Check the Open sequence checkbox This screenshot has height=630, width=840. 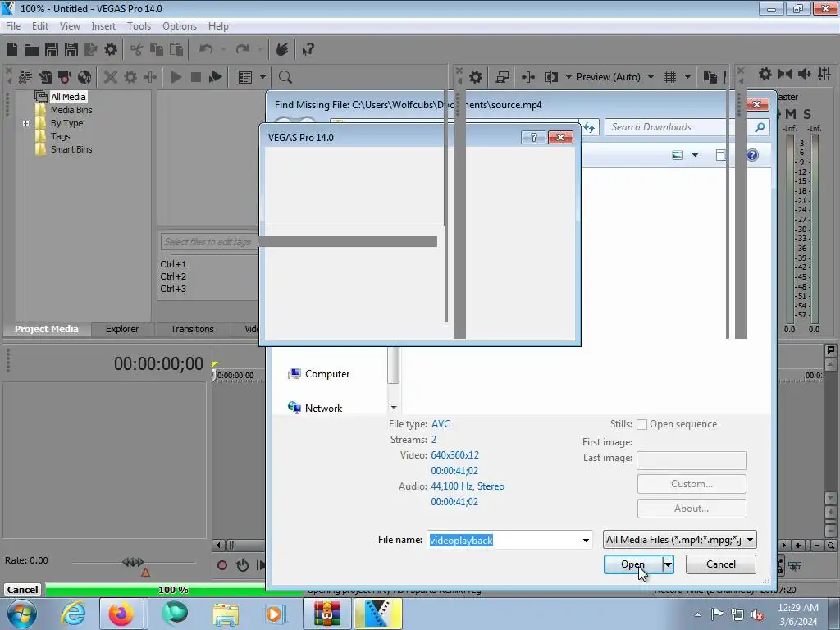(x=641, y=424)
